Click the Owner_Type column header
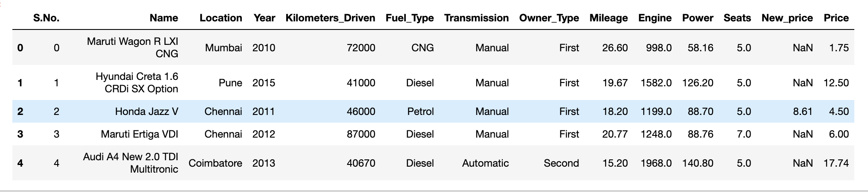This screenshot has width=868, height=194. click(549, 18)
